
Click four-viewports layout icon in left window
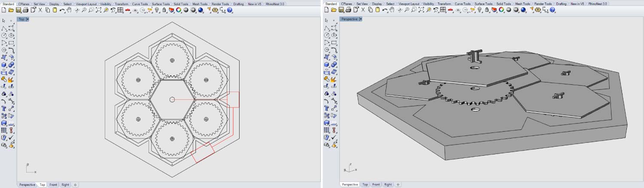coord(120,10)
